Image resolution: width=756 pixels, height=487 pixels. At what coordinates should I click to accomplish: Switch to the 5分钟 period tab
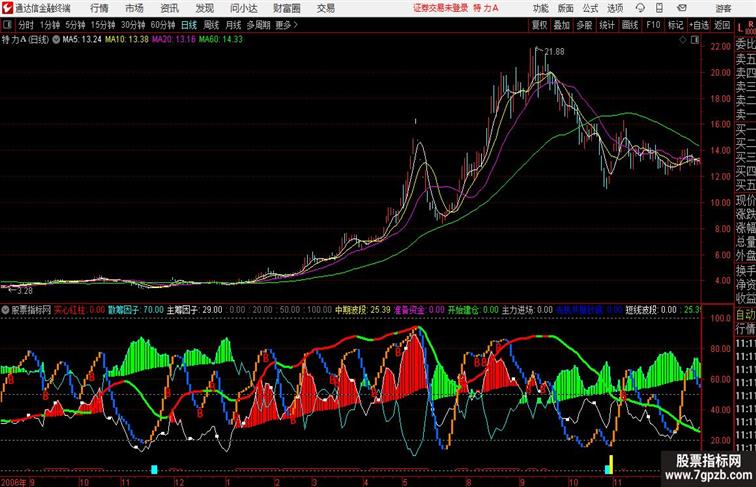(x=75, y=25)
